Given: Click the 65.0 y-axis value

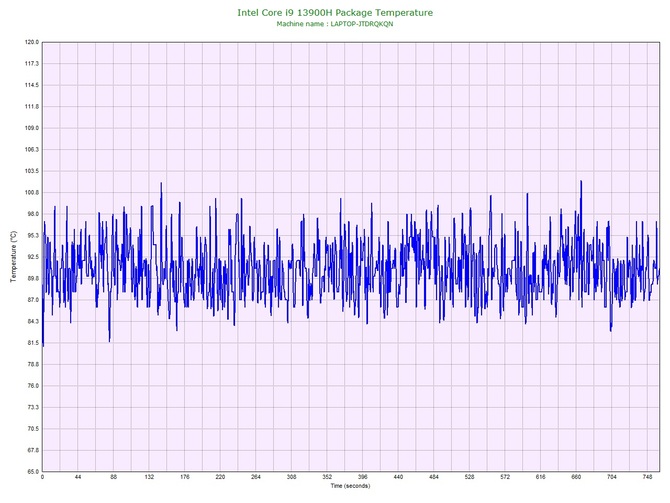Looking at the screenshot, I should 33,472.
